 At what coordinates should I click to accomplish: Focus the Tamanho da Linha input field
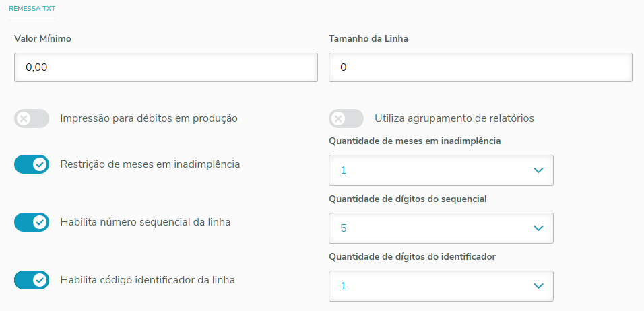(480, 67)
